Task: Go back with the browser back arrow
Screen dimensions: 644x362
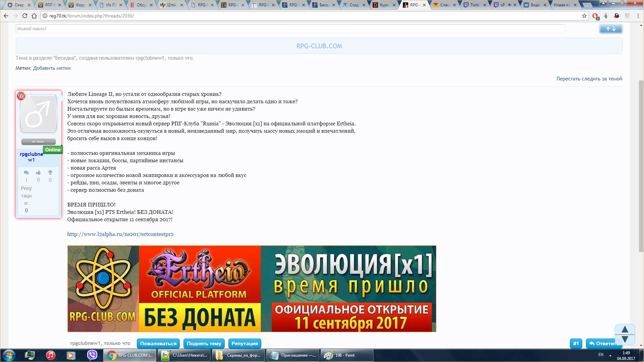Action: pos(6,16)
